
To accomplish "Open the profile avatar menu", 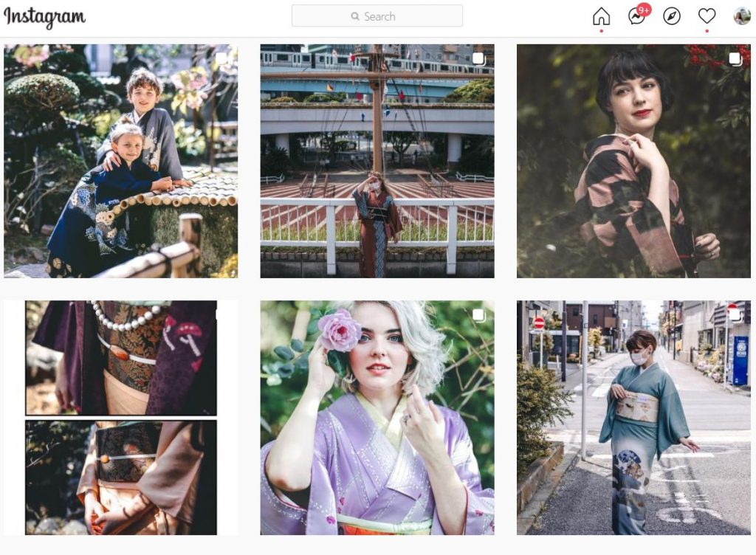I will (742, 16).
